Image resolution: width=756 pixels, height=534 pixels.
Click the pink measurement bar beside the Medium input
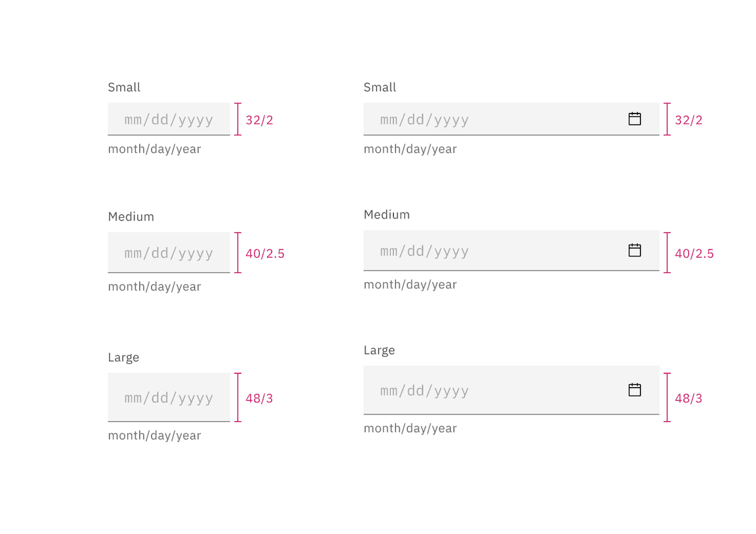coord(237,253)
